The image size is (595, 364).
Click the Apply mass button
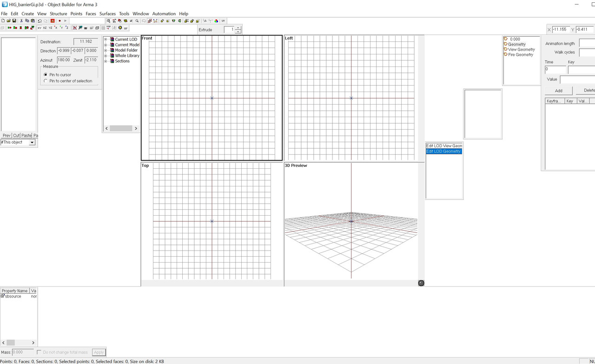point(99,352)
